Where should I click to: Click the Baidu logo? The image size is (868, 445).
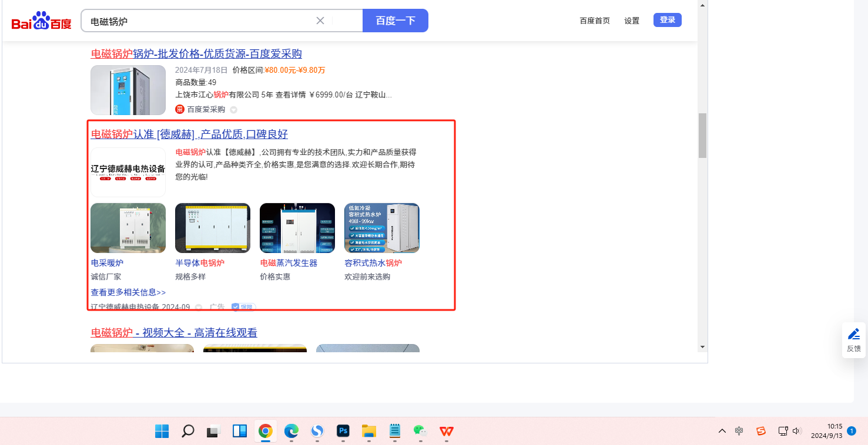coord(41,22)
